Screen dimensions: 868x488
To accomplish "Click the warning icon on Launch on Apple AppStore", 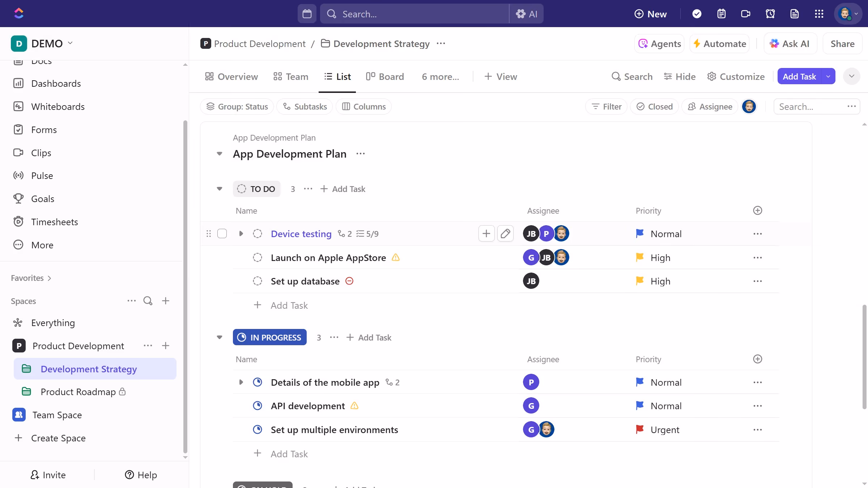I will tap(396, 257).
